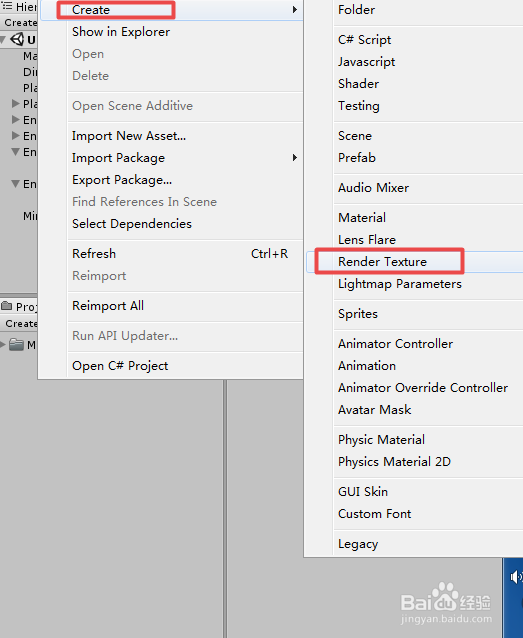Click the speaker volume icon
Screen dimensions: 523x638
pyautogui.click(x=516, y=577)
